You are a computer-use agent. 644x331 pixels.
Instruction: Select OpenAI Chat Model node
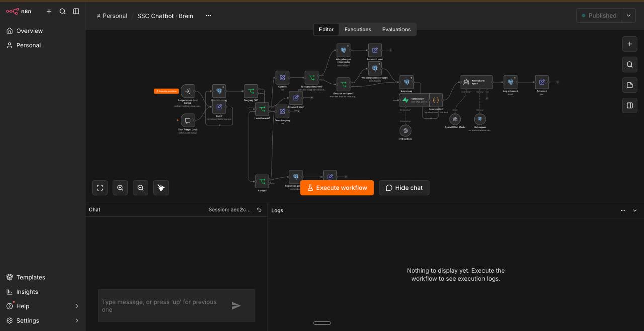455,119
